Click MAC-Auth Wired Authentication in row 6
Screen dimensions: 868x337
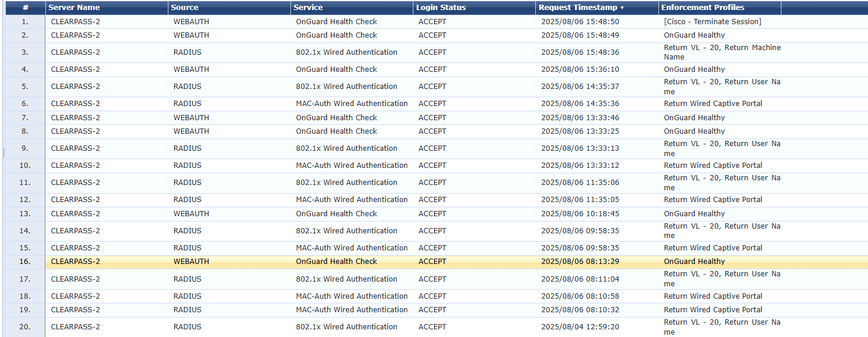pos(352,104)
